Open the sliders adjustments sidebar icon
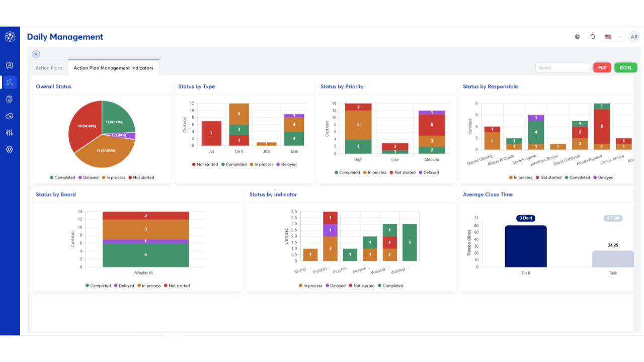 (10, 133)
